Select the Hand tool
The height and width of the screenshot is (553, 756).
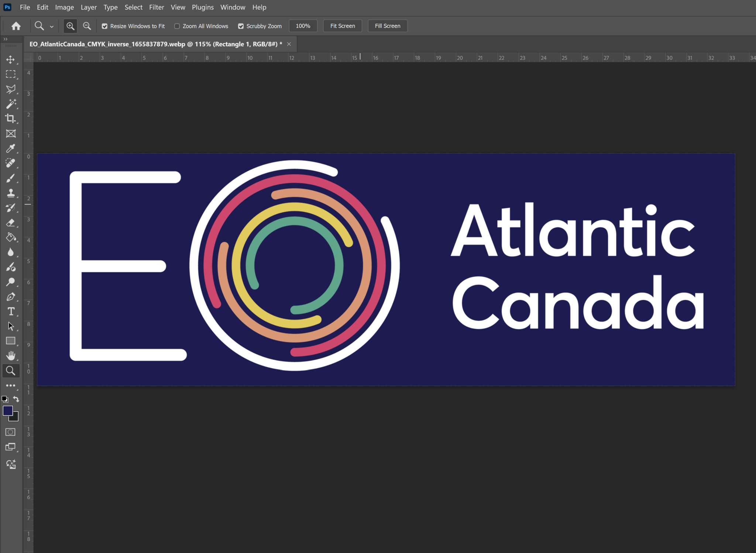[x=11, y=355]
